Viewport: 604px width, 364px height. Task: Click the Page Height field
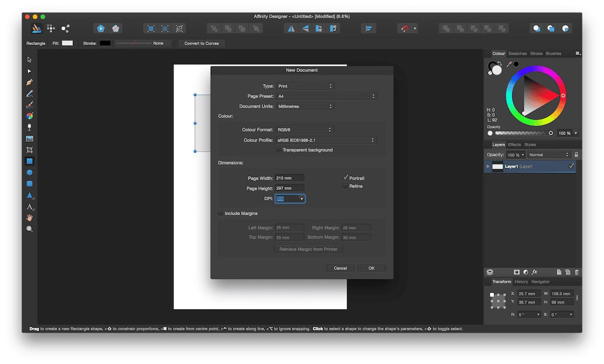pos(290,188)
